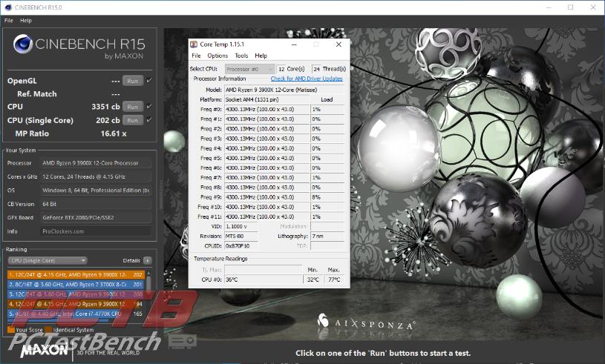Screen dimensions: 605x364
Task: Open the Help menu in Cinebench
Action: [x=26, y=21]
